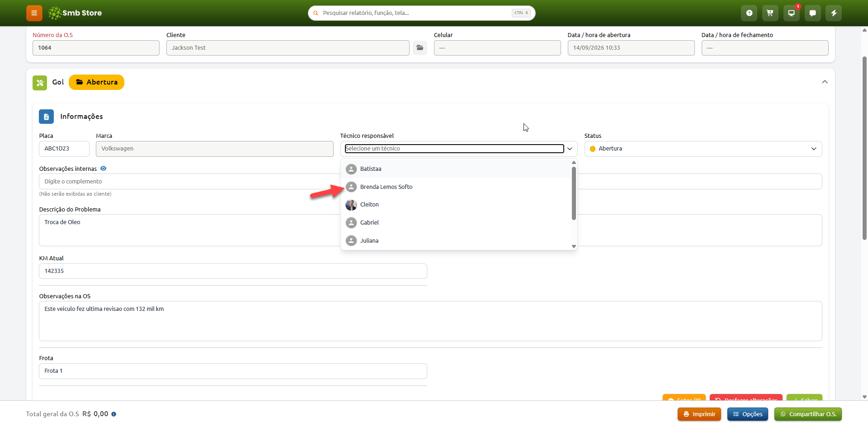Click the technician list scroll down arrow
The width and height of the screenshot is (868, 427).
pos(574,246)
